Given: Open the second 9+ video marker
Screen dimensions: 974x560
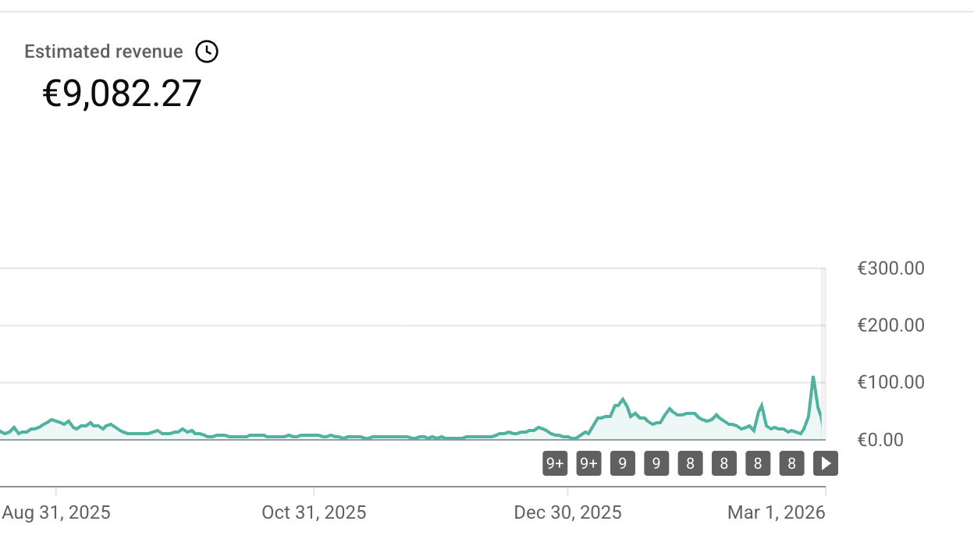Looking at the screenshot, I should pyautogui.click(x=588, y=464).
